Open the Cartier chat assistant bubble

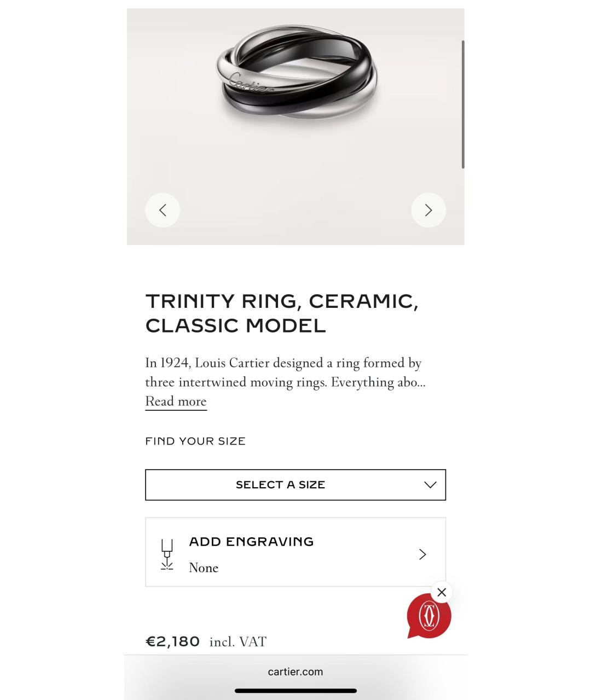[x=428, y=616]
